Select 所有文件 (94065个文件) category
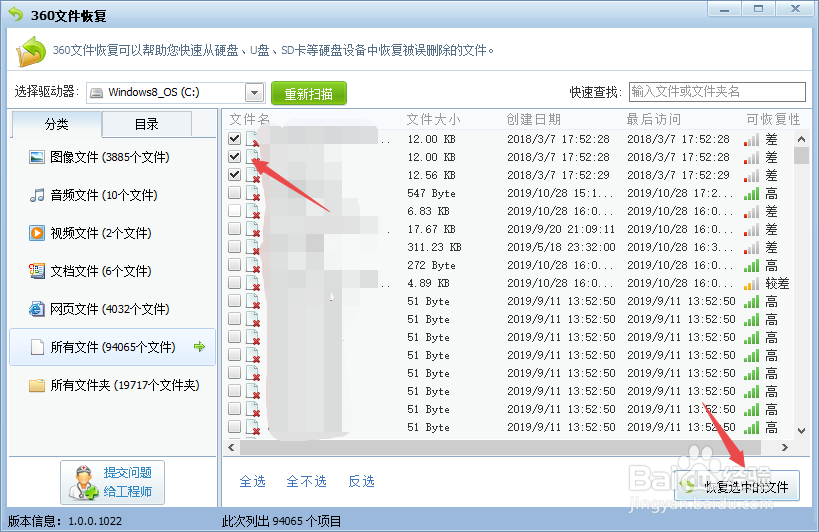Viewport: 819px width, 532px height. coord(112,347)
